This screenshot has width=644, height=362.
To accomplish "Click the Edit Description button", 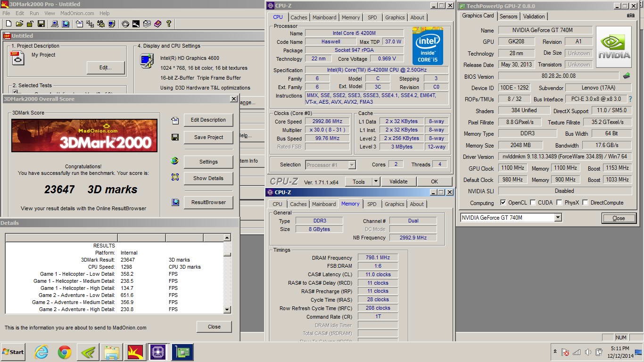I will coord(208,120).
